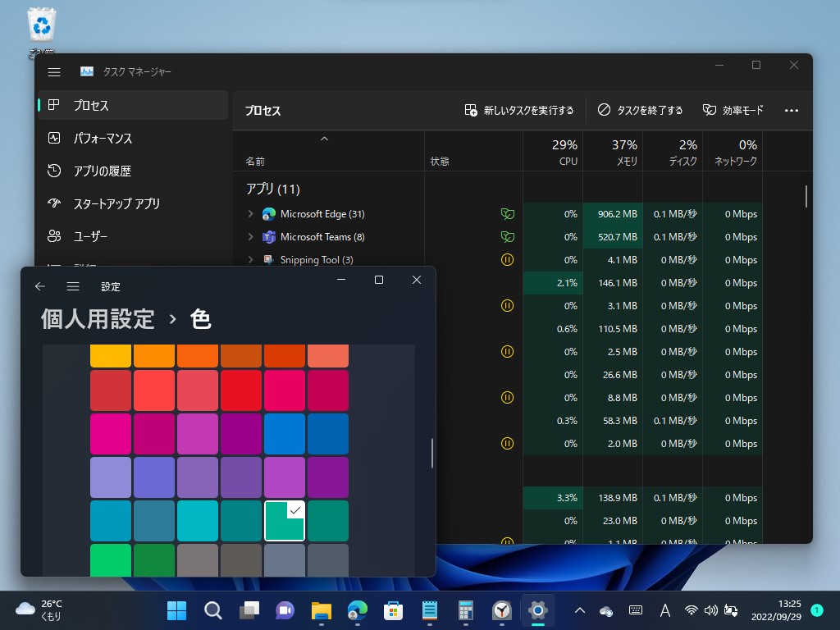Pick bright red accent color swatch

coord(241,390)
